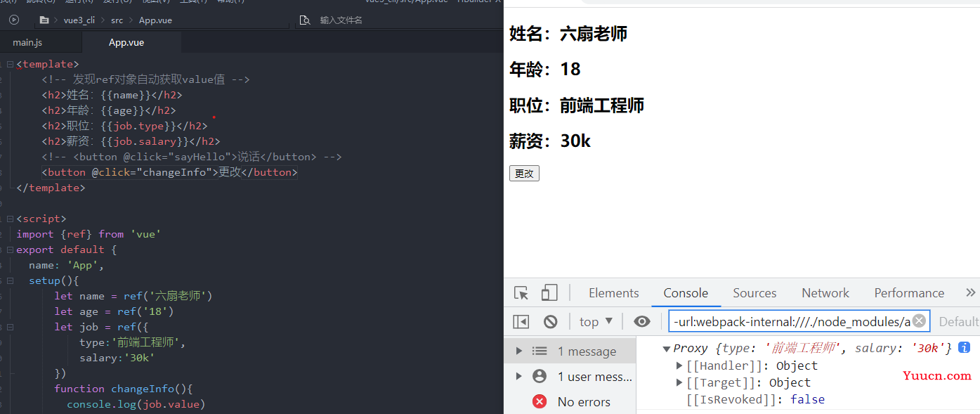Click the run/play icon in HBuilder toolbar

tap(13, 20)
